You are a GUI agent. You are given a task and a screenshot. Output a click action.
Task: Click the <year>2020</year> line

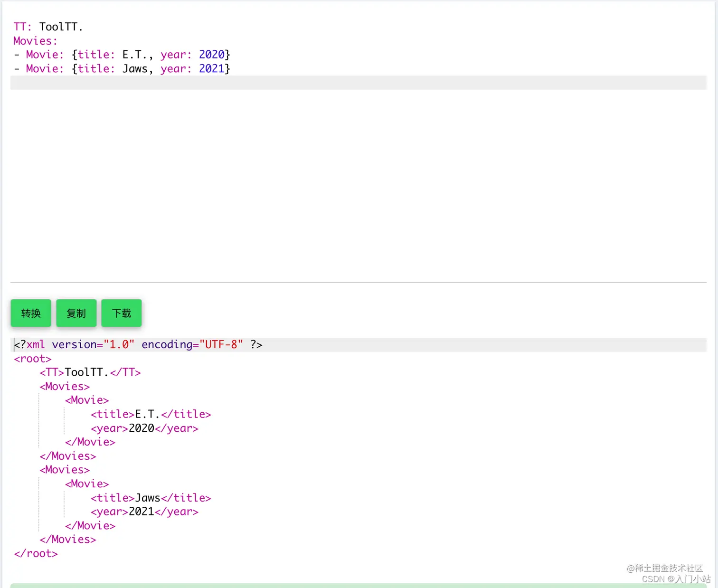[144, 428]
